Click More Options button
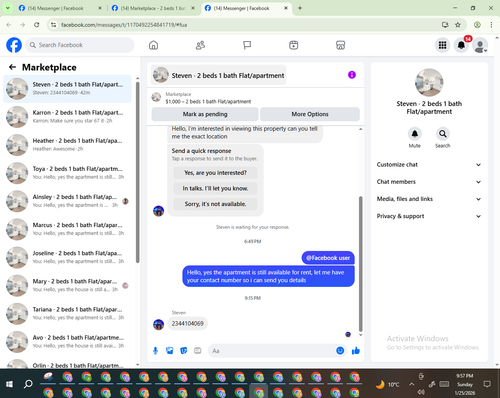This screenshot has width=500, height=398. pyautogui.click(x=310, y=114)
